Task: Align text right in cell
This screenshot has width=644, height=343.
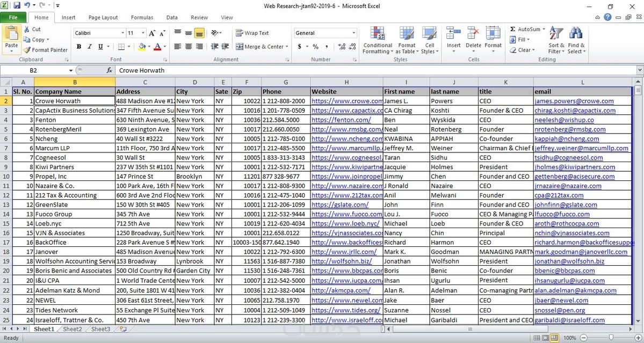Action: pyautogui.click(x=199, y=47)
